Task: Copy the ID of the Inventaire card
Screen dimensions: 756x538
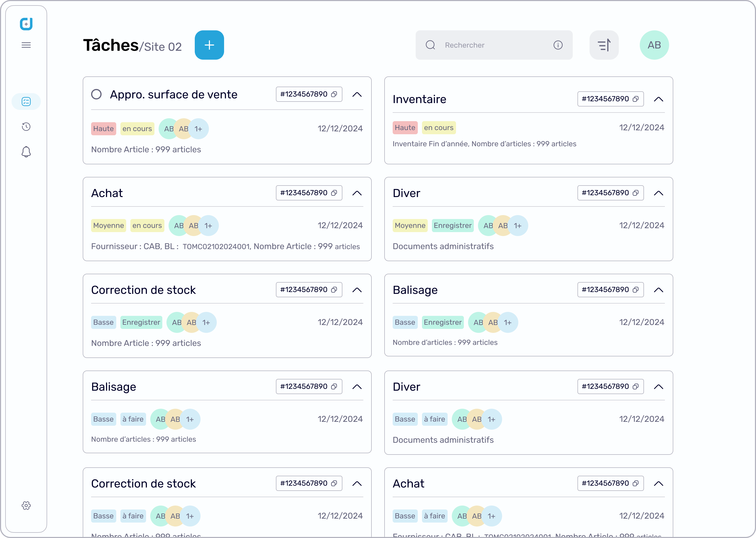Action: point(636,99)
